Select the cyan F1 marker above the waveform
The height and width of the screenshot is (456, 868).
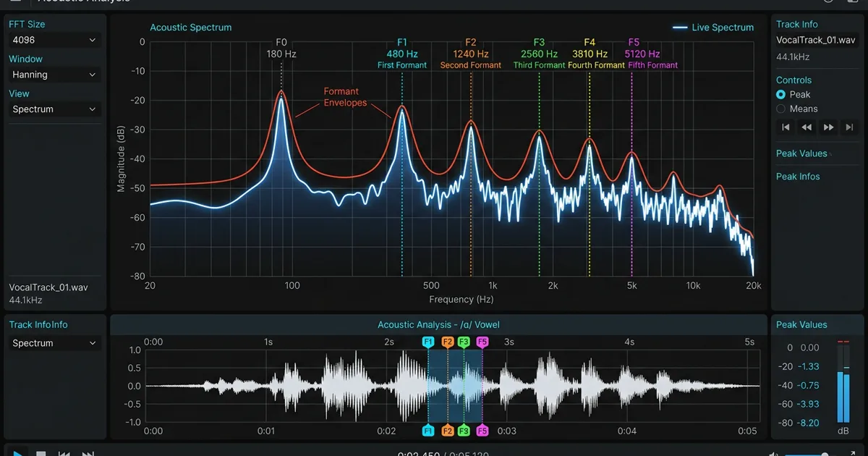tap(428, 342)
